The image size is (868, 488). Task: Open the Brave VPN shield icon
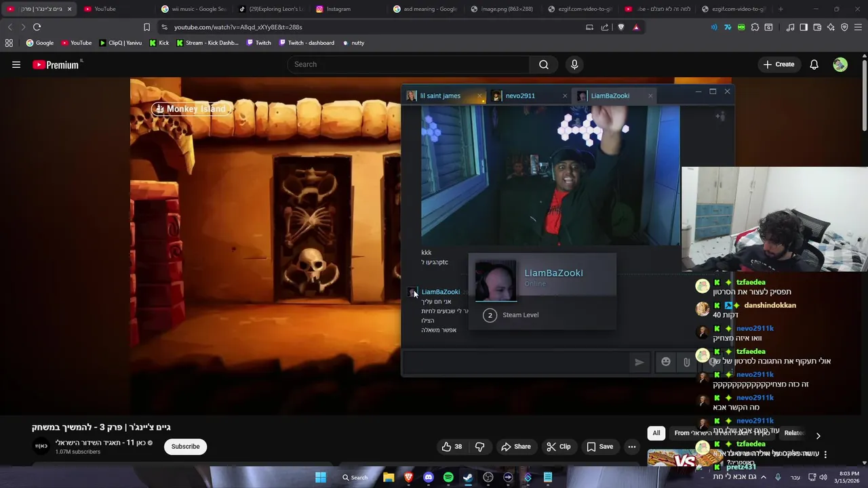(844, 27)
